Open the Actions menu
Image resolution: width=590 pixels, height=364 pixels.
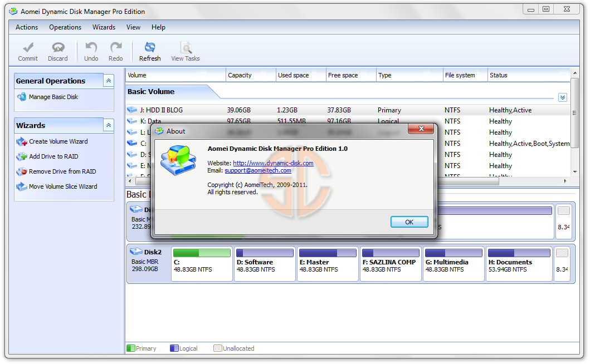(27, 27)
